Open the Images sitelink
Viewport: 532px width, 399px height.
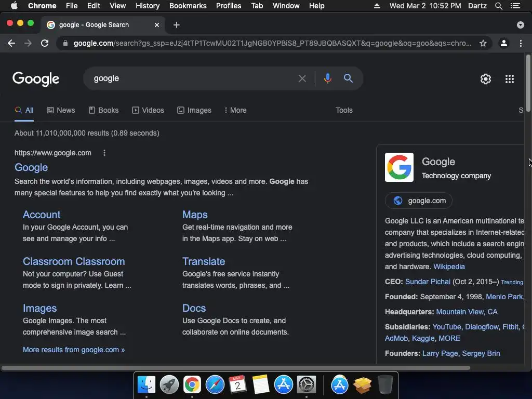[x=39, y=308]
